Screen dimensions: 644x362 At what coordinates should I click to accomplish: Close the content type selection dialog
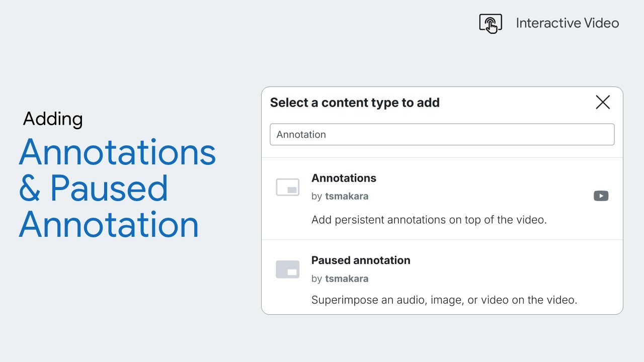click(602, 103)
